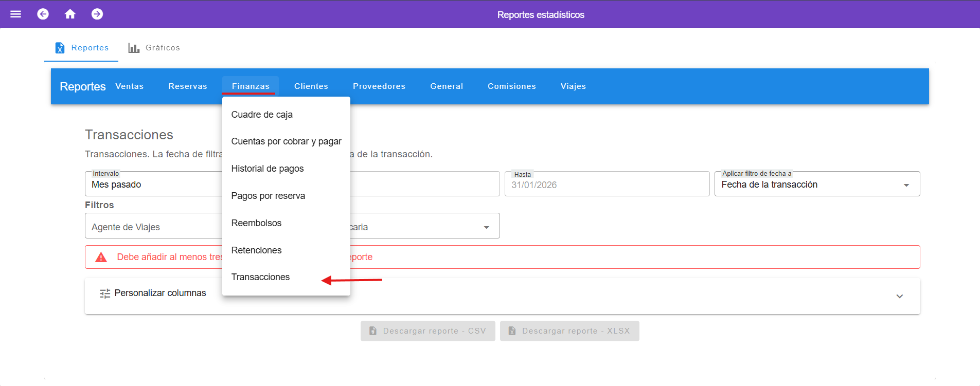Click the Hasta date input field
This screenshot has height=386, width=980.
607,185
